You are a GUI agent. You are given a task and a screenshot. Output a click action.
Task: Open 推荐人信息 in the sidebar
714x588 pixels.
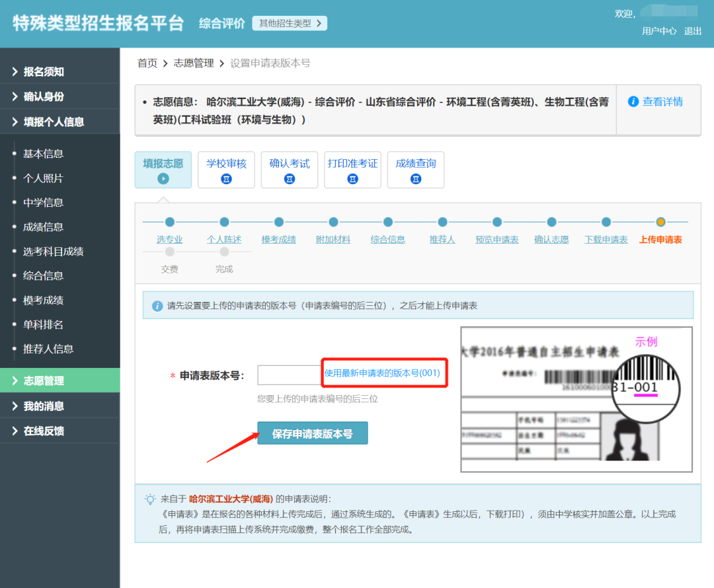click(x=48, y=349)
